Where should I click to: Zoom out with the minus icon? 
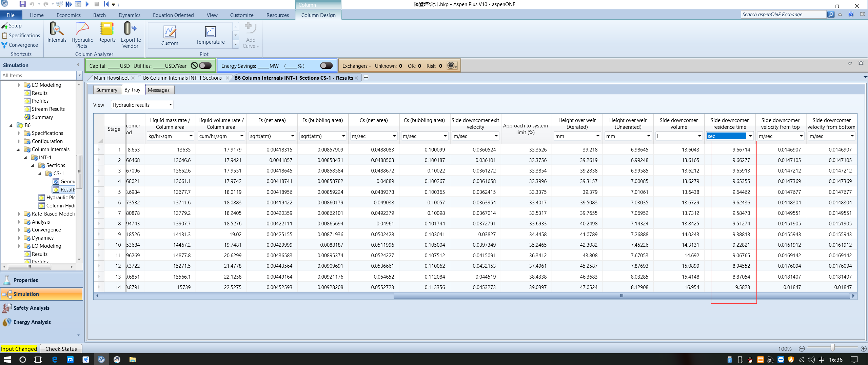pos(802,349)
